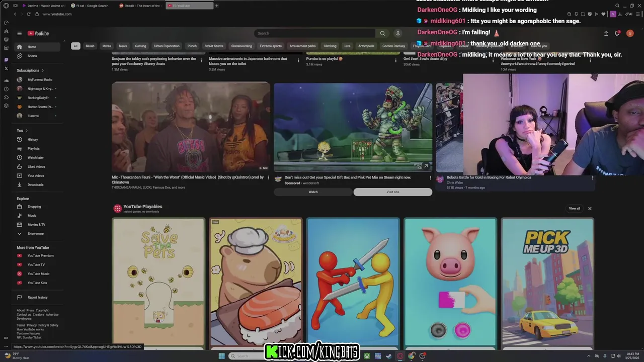Open Chrome from taskbar

tap(412, 356)
